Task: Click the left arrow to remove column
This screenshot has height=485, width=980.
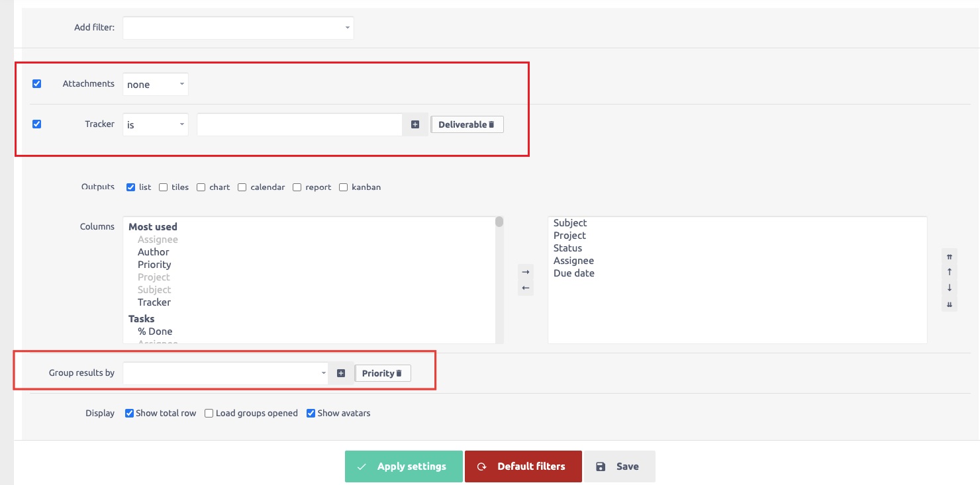Action: coord(525,288)
